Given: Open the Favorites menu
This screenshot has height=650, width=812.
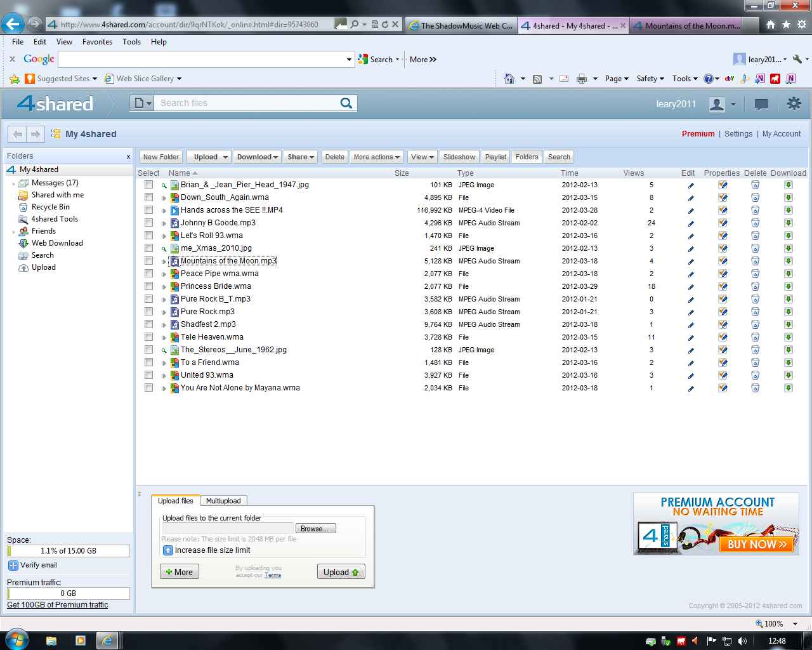Looking at the screenshot, I should pos(97,42).
